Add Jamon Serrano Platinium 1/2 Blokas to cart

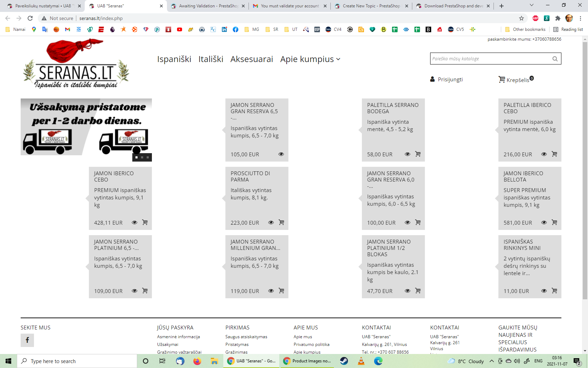click(x=418, y=291)
